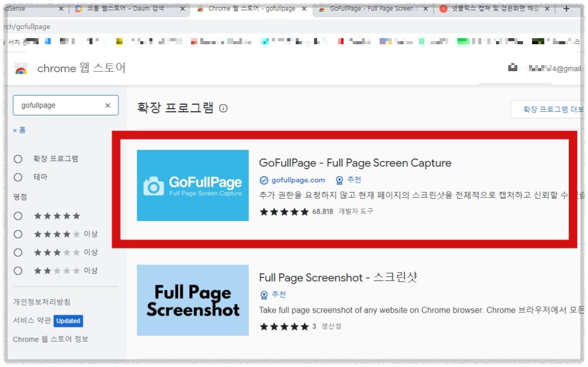Click the Chrome Web Store rainbow logo
The width and height of the screenshot is (588, 367).
21,69
